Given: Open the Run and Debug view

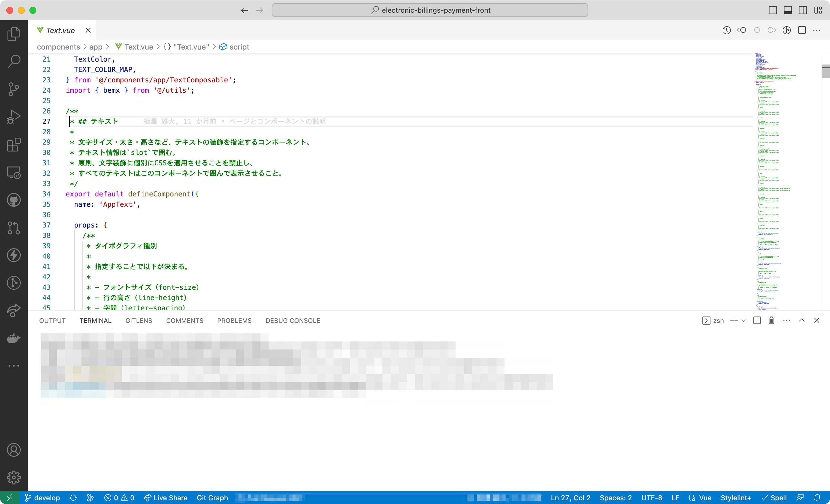Looking at the screenshot, I should coord(14,117).
